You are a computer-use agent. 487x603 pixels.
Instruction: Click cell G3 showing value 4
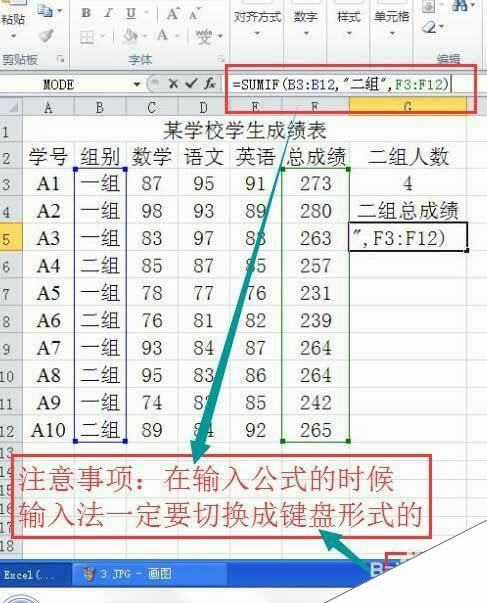408,184
